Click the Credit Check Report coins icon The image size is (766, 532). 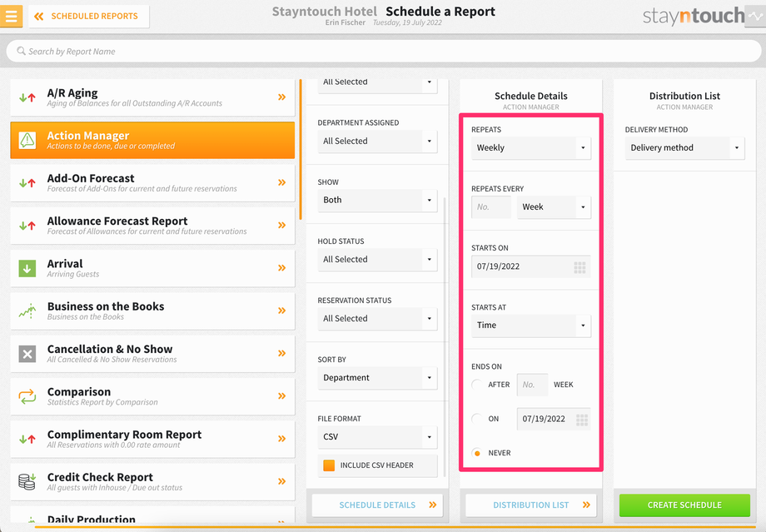pyautogui.click(x=27, y=482)
